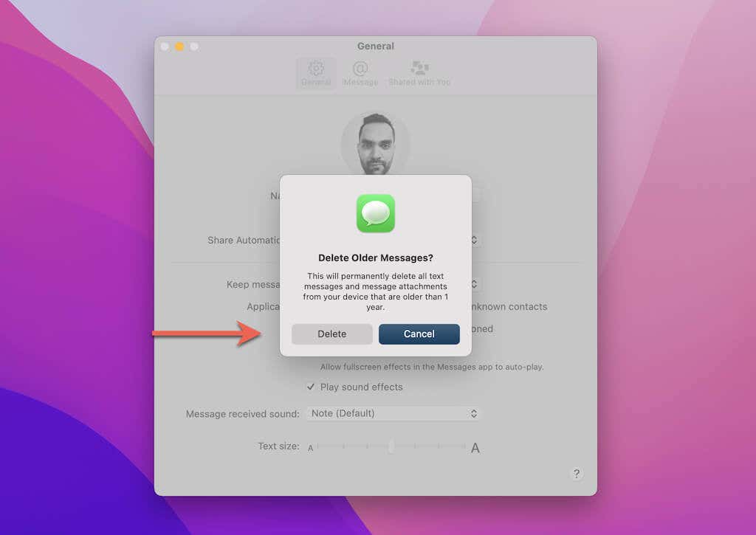Click Cancel in the dialog
Image resolution: width=756 pixels, height=535 pixels.
tap(419, 334)
